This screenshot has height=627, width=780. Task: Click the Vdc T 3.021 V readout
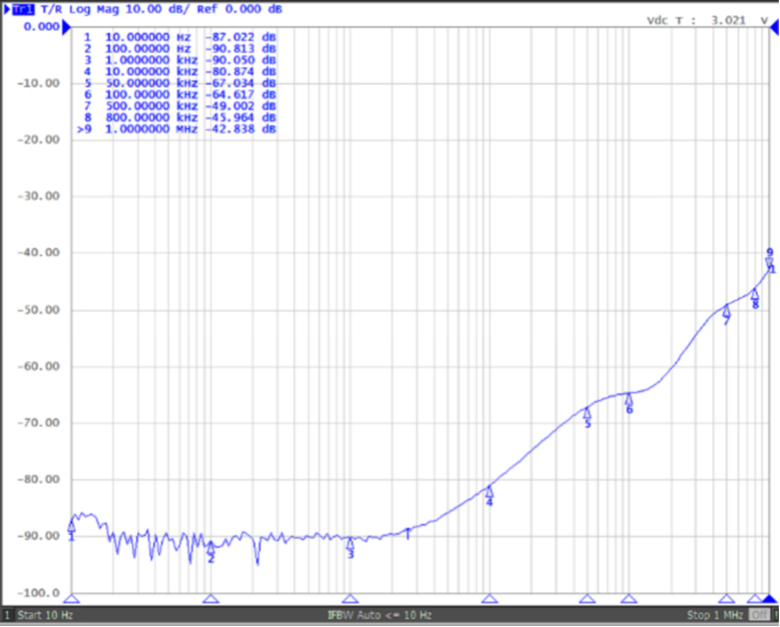[711, 20]
